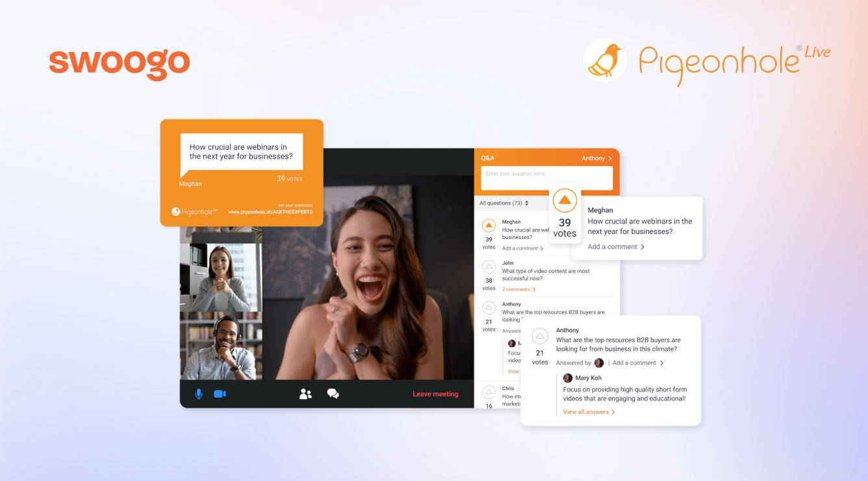This screenshot has height=481, width=868.
Task: Click the 39 votes counter card
Action: tap(565, 214)
